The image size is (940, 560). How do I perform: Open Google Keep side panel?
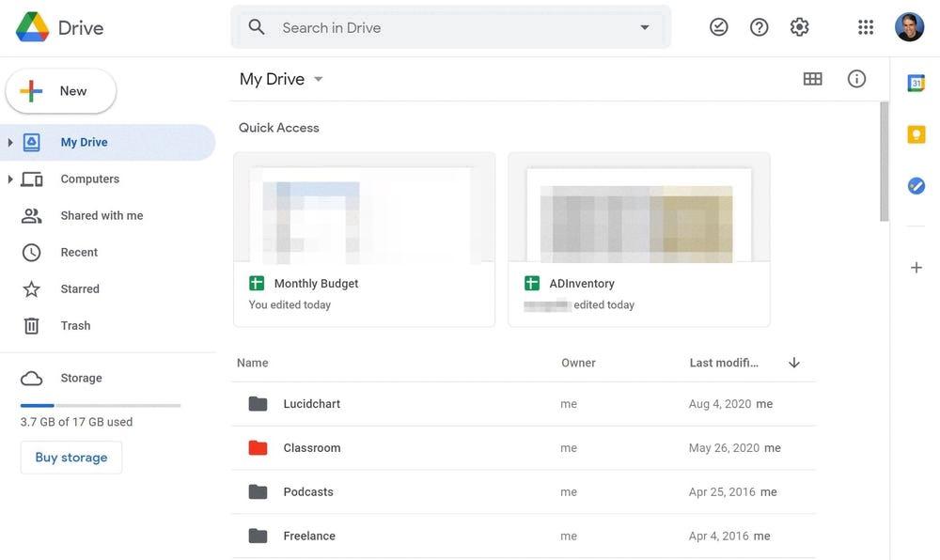916,134
